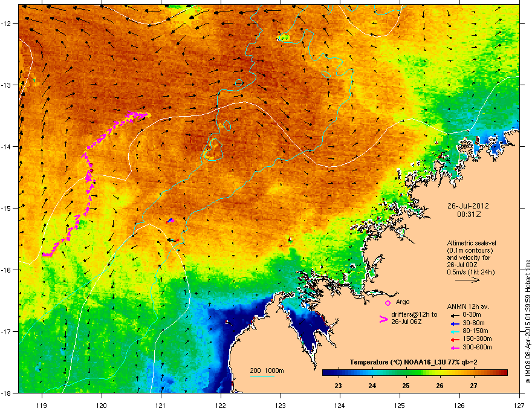This screenshot has height=411, width=532.
Task: Click the latitude axis label -13
Action: pyautogui.click(x=7, y=85)
